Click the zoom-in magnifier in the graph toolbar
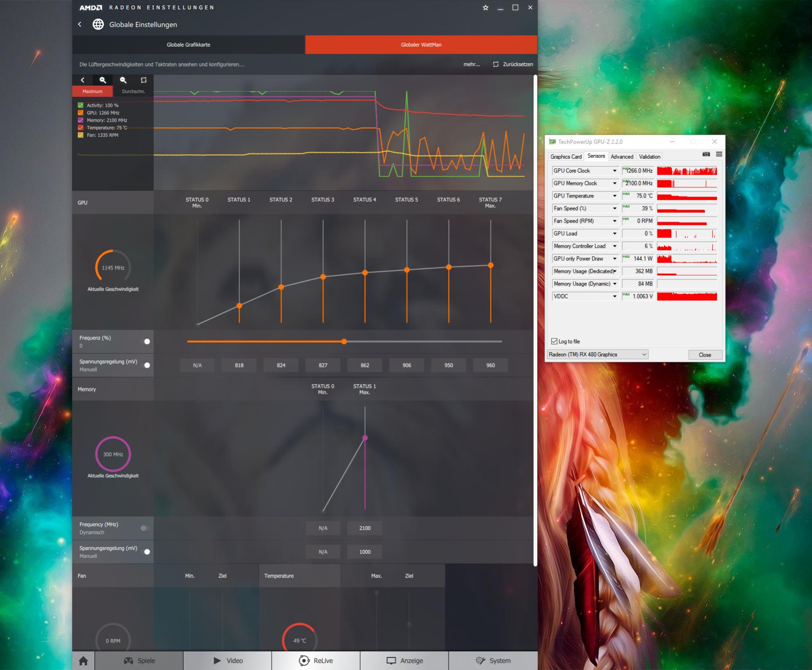This screenshot has height=670, width=812. coord(103,80)
